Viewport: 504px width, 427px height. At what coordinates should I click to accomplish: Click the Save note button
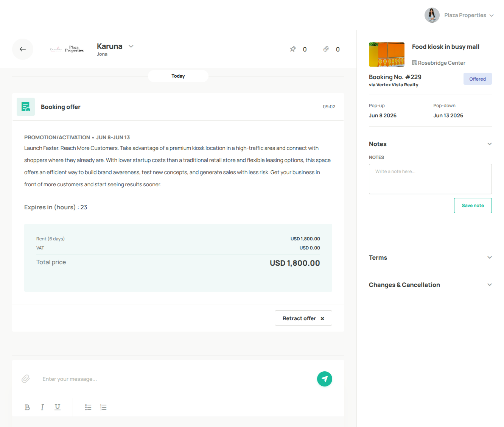473,206
